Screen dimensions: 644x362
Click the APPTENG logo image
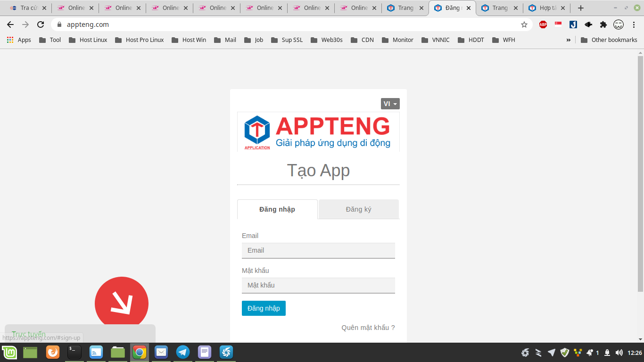pyautogui.click(x=318, y=132)
